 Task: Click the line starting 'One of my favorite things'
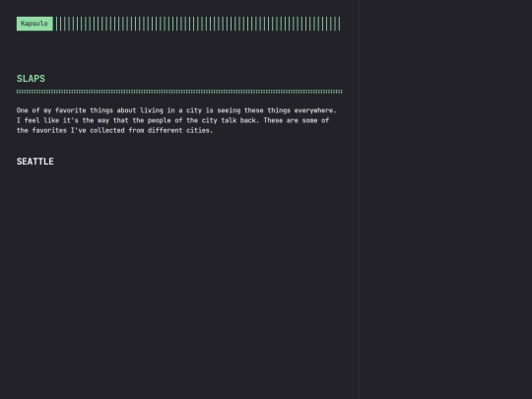coord(176,110)
